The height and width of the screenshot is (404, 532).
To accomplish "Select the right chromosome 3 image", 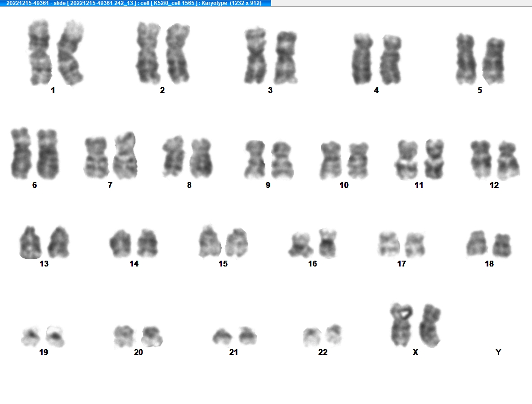I will (x=286, y=58).
